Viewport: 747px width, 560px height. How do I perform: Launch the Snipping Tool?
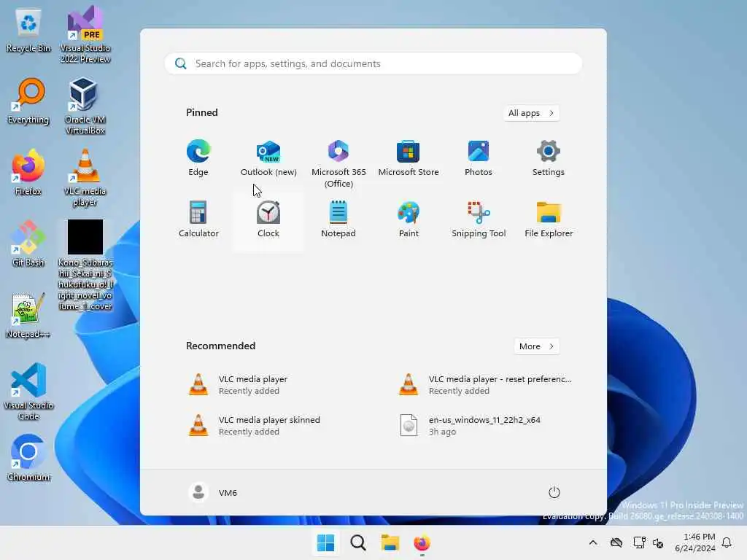pyautogui.click(x=479, y=219)
